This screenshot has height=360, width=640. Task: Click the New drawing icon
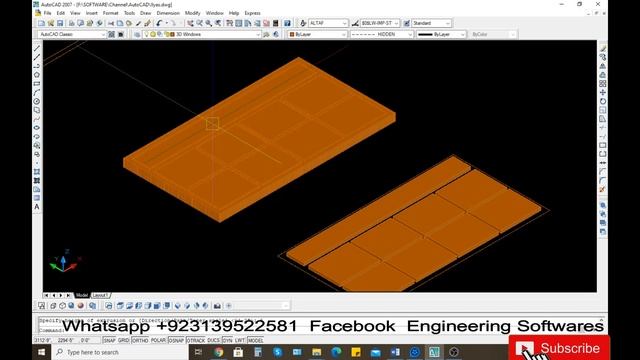pos(42,23)
